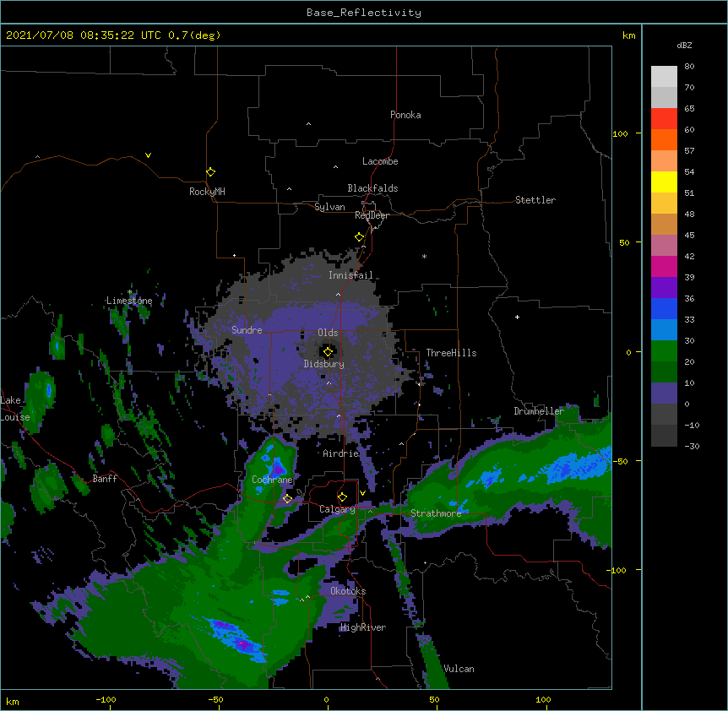Click the Cochrane town label
This screenshot has height=711, width=728.
(x=272, y=480)
